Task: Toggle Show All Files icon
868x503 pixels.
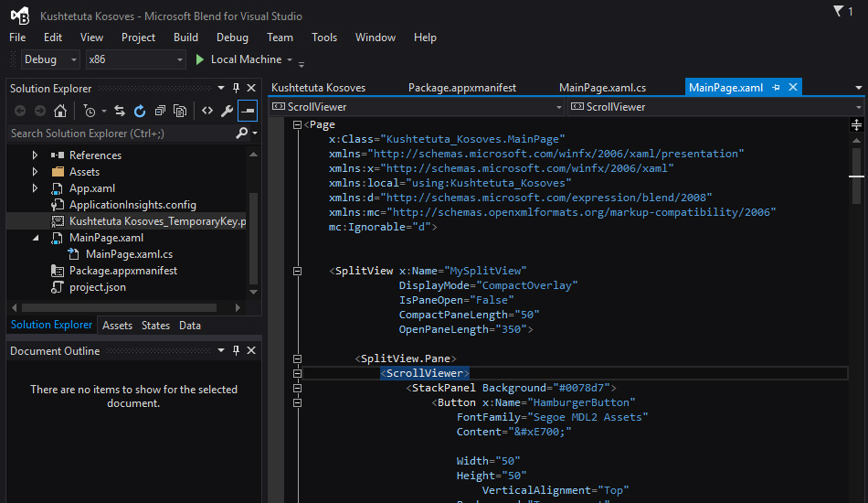Action: pyautogui.click(x=180, y=111)
